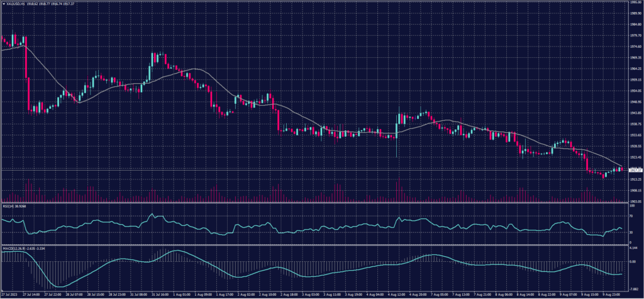Click the triangle arrow beside XAUUSD title
Image resolution: width=644 pixels, height=299 pixels.
[3, 4]
